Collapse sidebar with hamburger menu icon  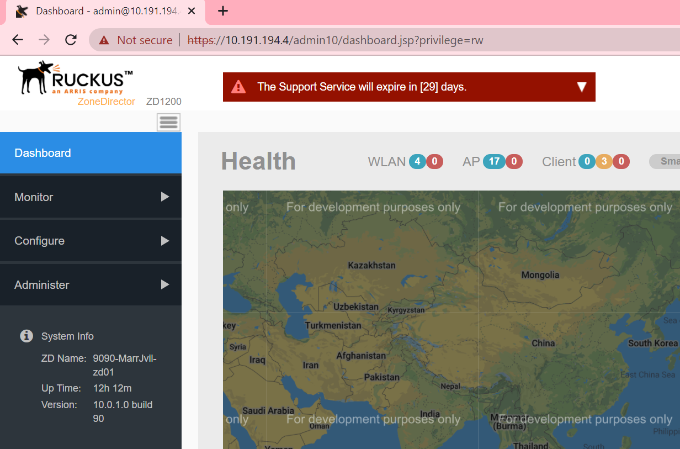point(168,122)
